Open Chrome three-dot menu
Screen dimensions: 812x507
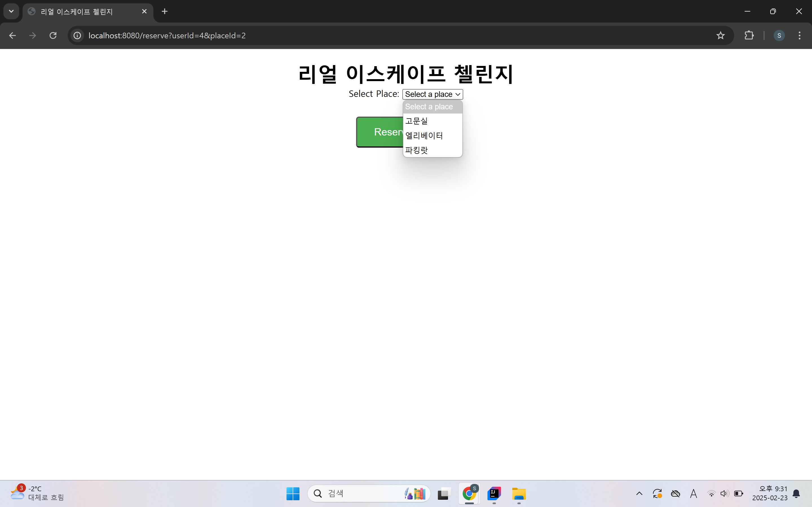click(800, 35)
